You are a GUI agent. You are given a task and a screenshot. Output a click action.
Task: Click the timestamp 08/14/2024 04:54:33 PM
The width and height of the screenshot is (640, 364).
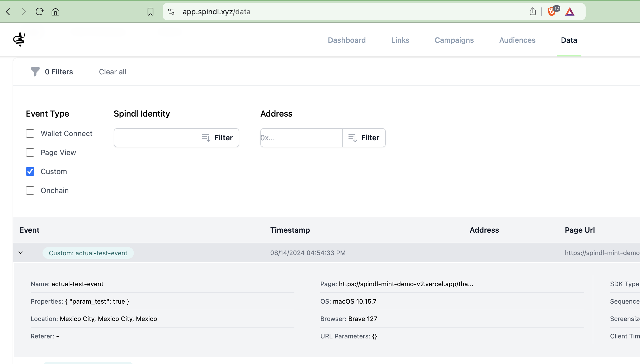[x=308, y=253]
